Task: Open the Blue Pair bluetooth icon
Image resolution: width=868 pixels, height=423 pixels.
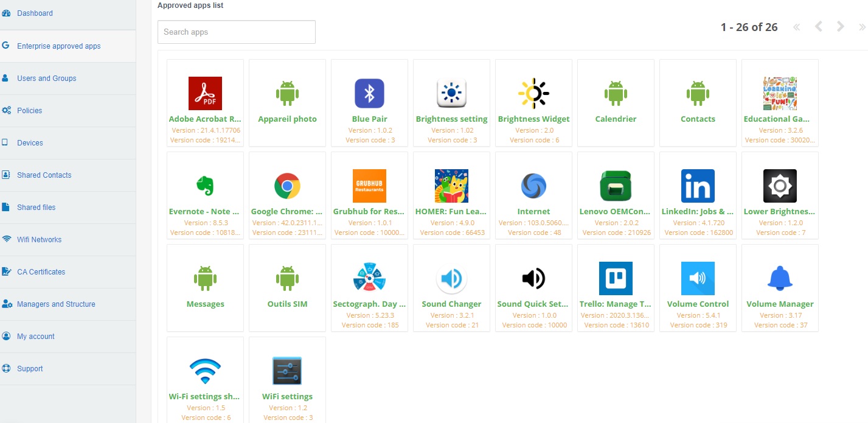Action: 369,93
